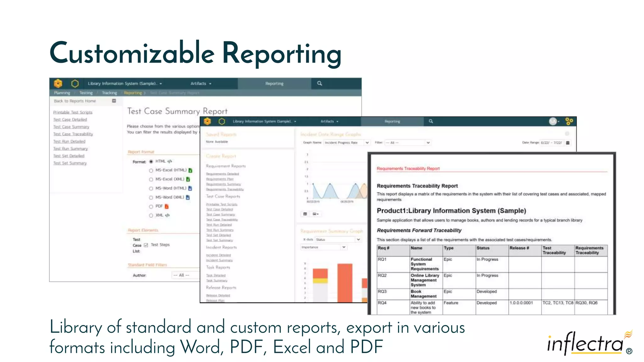
Task: Select the MS-Word (XML) radio button
Action: (x=151, y=198)
